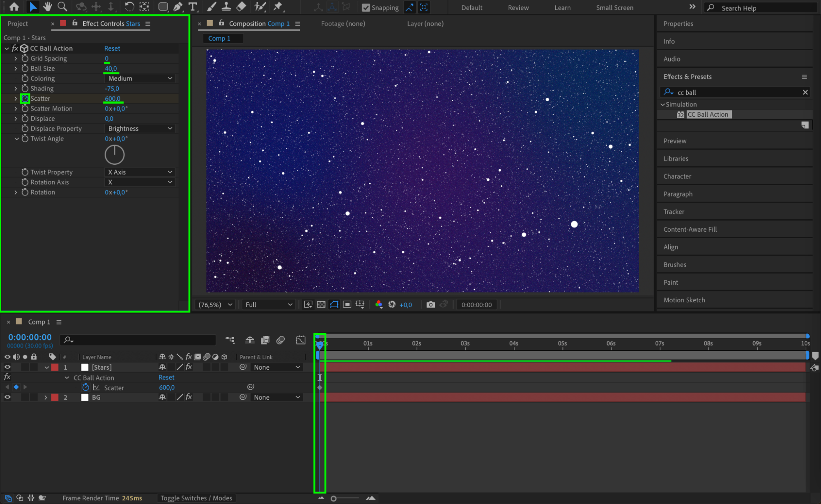Viewport: 821px width, 504px height.
Task: Click the 05s mark on time ruler
Action: pos(562,343)
